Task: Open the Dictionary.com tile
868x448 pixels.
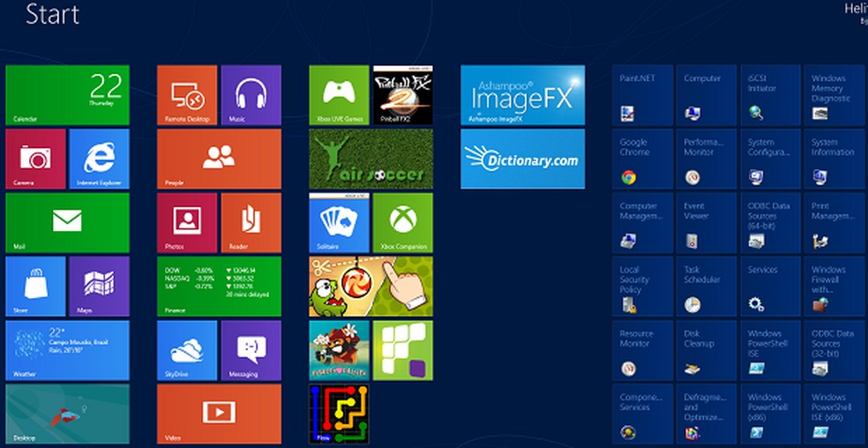Action: 522,159
